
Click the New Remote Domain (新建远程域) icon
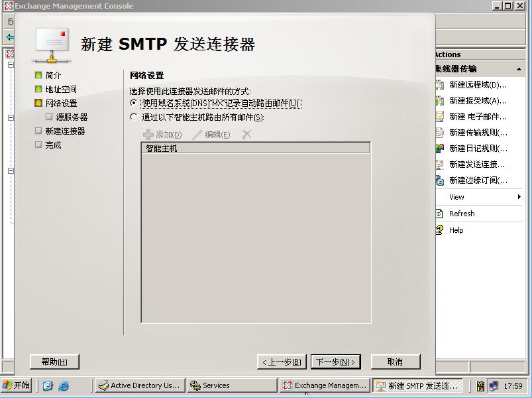pos(440,85)
